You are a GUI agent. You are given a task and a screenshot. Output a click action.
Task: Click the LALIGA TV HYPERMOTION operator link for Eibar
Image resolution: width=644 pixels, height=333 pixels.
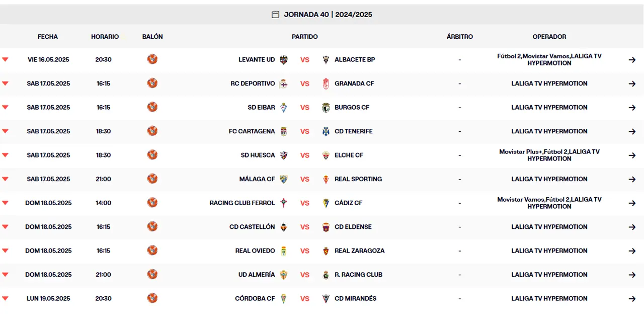click(549, 107)
